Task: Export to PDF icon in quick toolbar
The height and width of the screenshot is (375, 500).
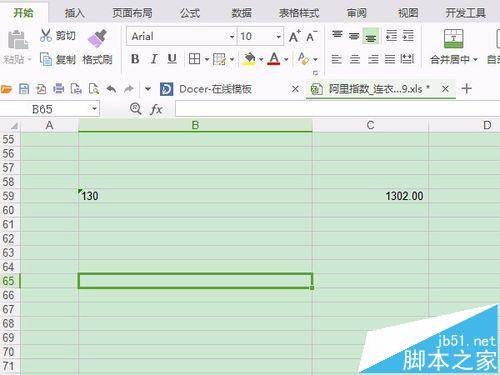Action: point(41,89)
